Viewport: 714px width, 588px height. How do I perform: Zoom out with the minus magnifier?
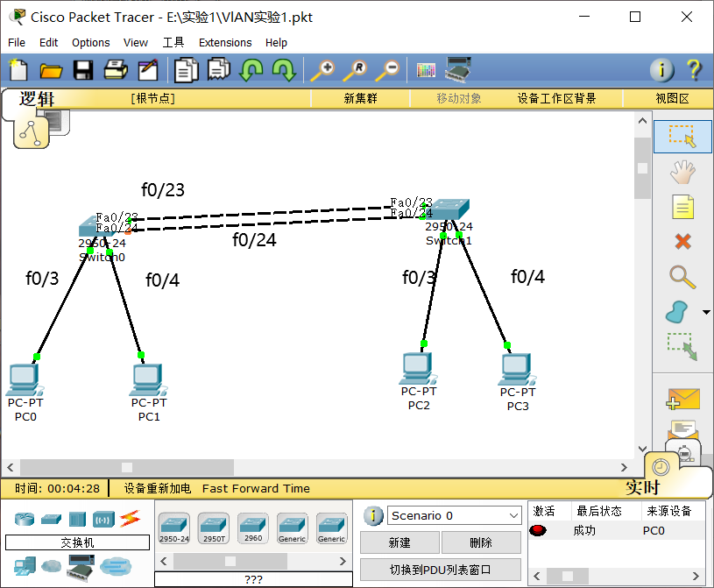tap(387, 70)
